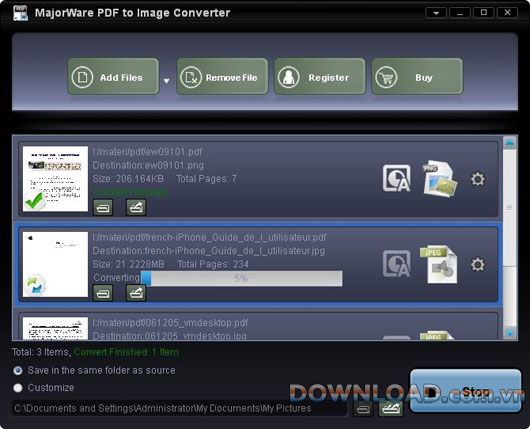Click browse destination icon under french-iPhone guide

pyautogui.click(x=136, y=293)
